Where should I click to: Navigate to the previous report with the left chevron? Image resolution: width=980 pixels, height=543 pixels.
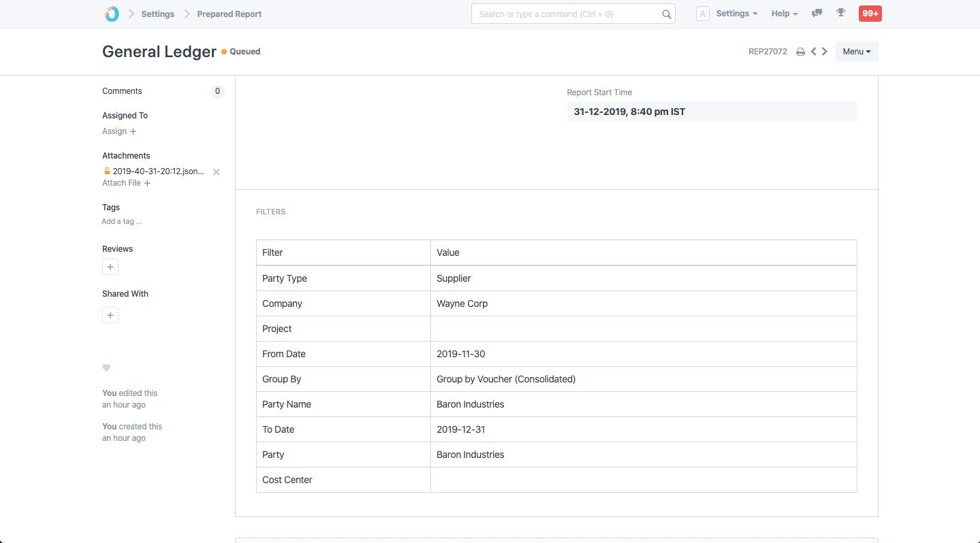tap(812, 51)
